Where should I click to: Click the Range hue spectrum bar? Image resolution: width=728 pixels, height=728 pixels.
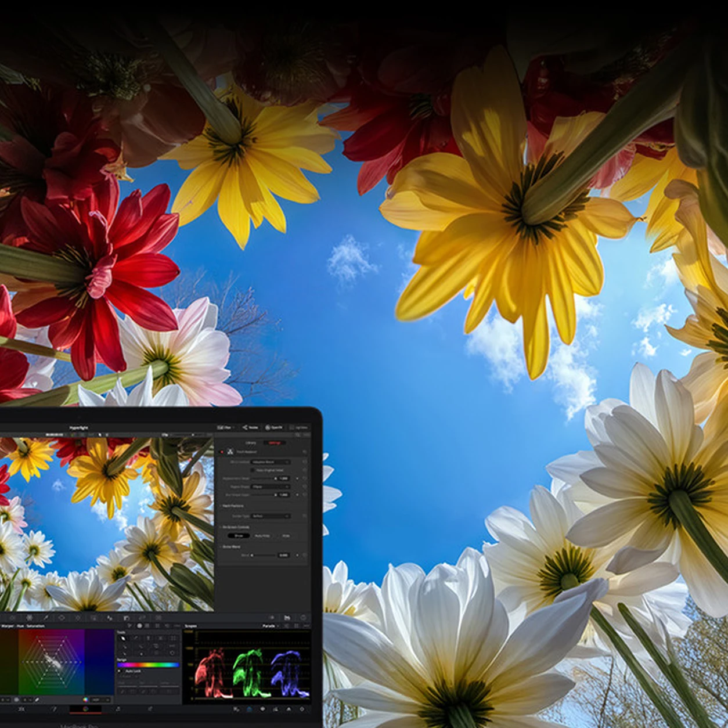(149, 665)
